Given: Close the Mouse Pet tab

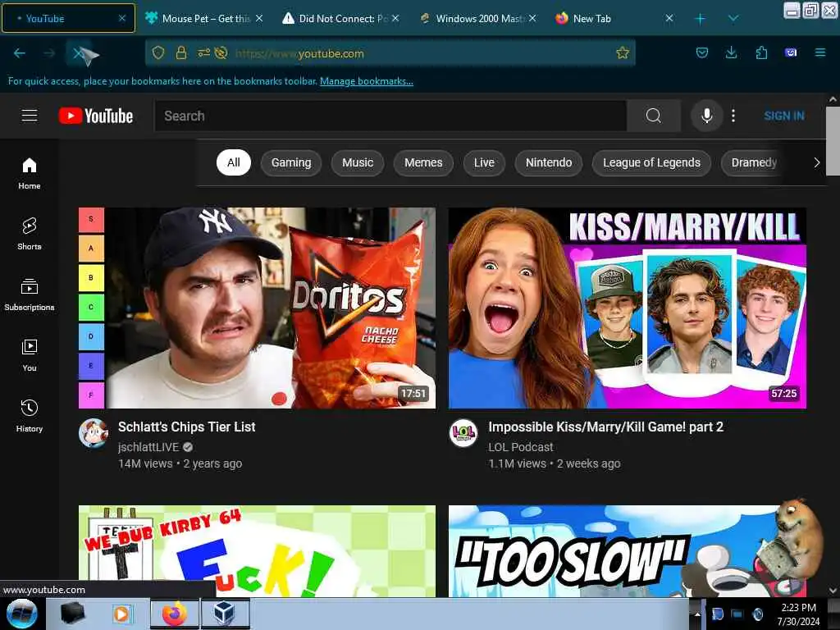Looking at the screenshot, I should tap(259, 18).
